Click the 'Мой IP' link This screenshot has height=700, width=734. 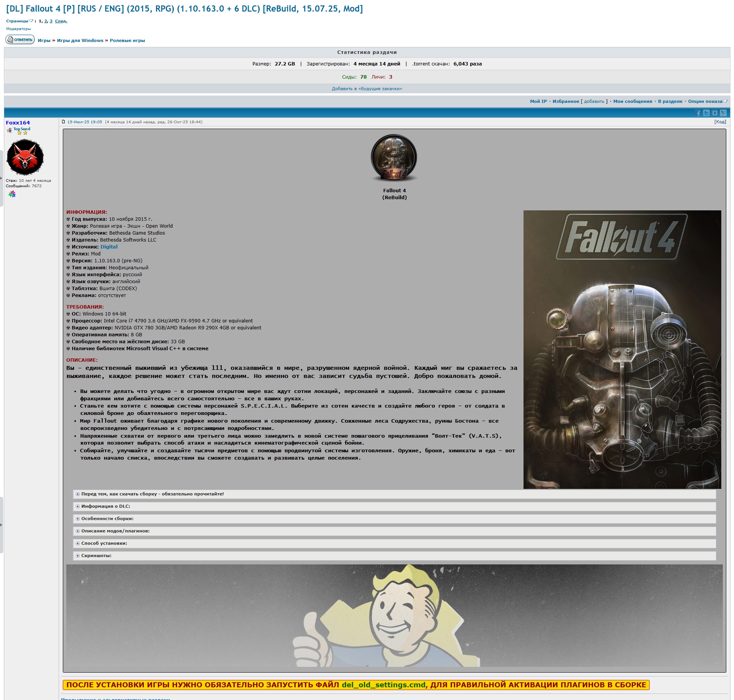[x=538, y=101]
